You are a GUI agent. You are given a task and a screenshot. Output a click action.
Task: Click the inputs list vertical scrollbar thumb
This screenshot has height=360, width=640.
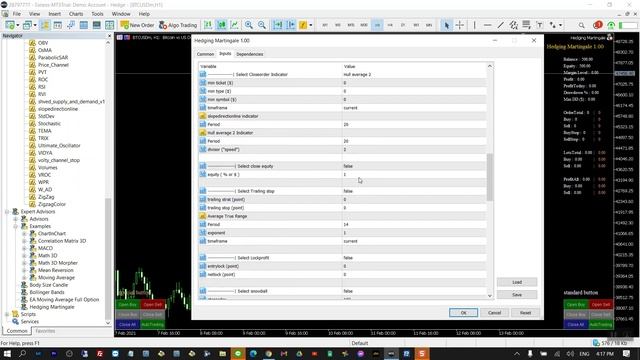pos(490,177)
